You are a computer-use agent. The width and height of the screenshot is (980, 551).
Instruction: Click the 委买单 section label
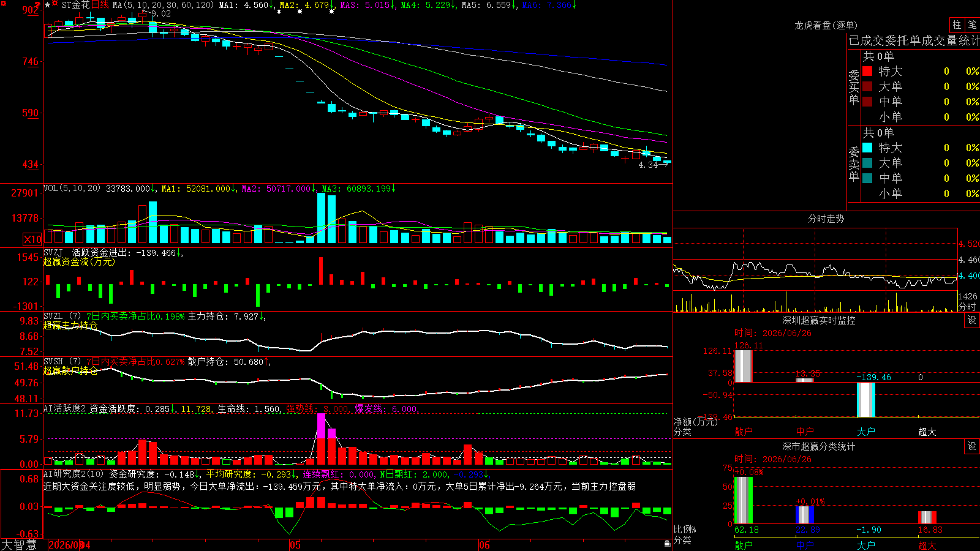(x=854, y=87)
